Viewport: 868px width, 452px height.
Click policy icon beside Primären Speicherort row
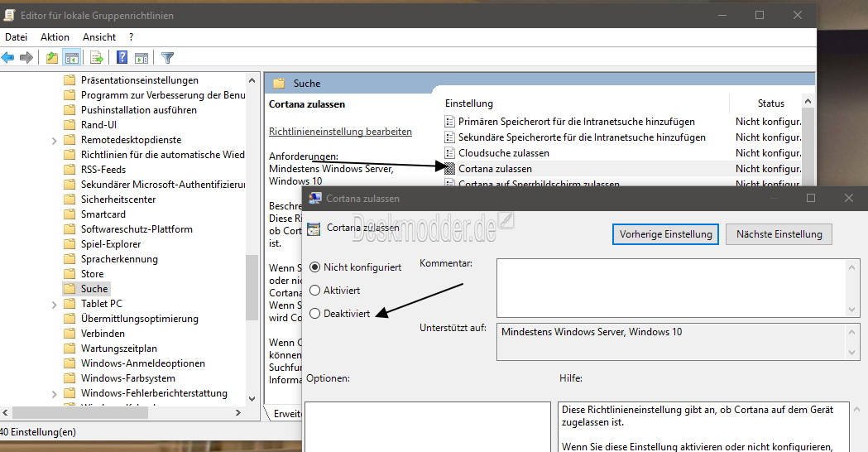point(449,122)
